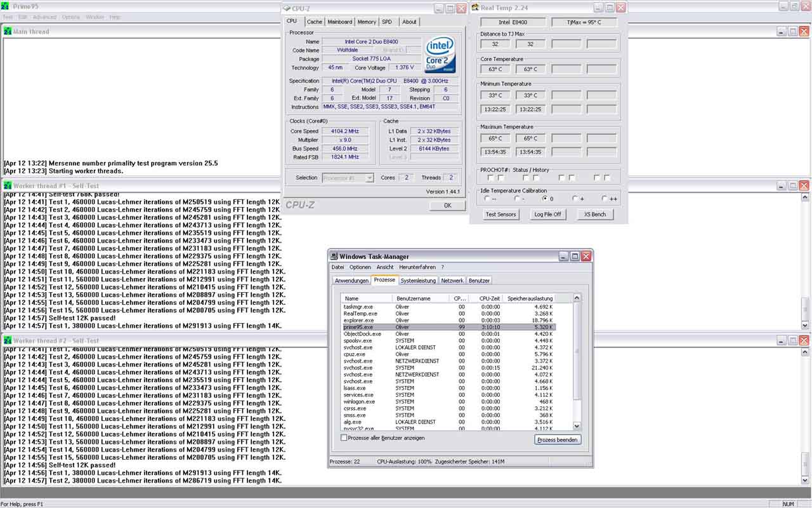The width and height of the screenshot is (812, 508).
Task: Open the Memory tab in CPU-Z
Action: (x=367, y=22)
